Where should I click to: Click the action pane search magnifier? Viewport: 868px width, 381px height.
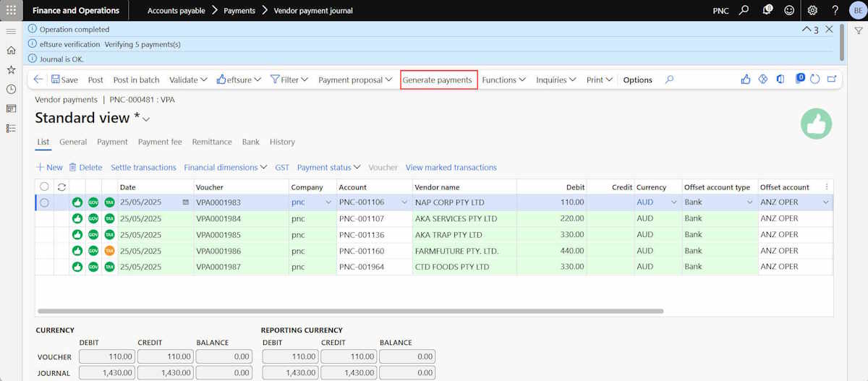click(669, 80)
